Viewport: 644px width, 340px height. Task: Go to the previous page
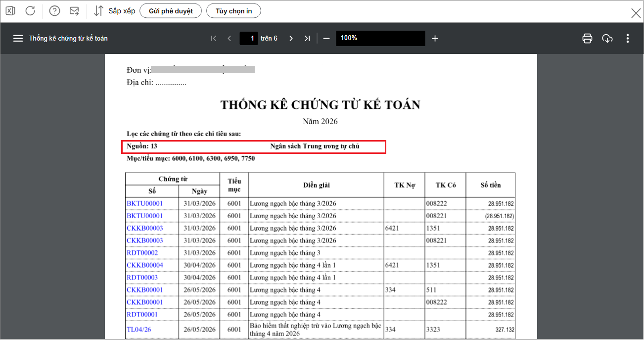pos(229,38)
